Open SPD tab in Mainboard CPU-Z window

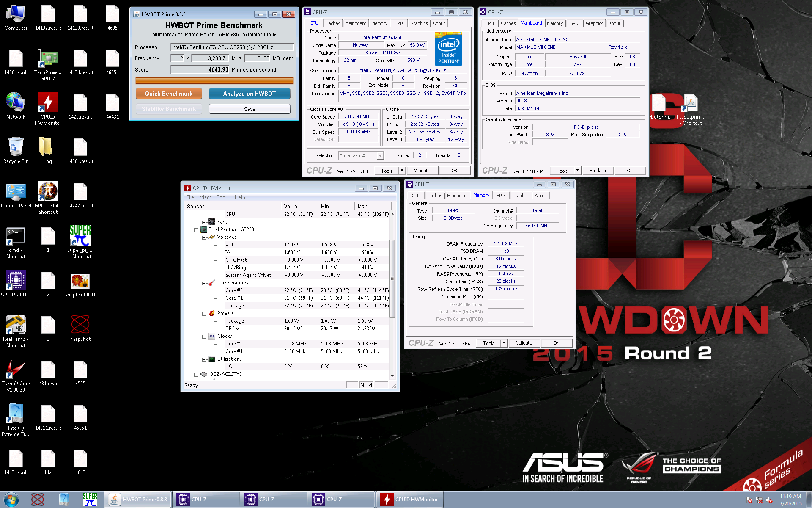[574, 23]
